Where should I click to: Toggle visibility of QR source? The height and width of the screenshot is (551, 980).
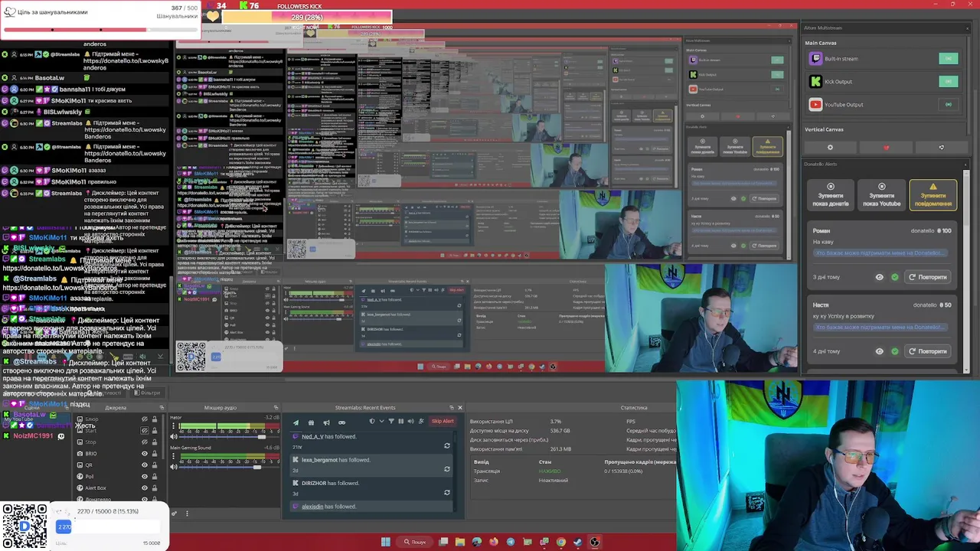(145, 465)
